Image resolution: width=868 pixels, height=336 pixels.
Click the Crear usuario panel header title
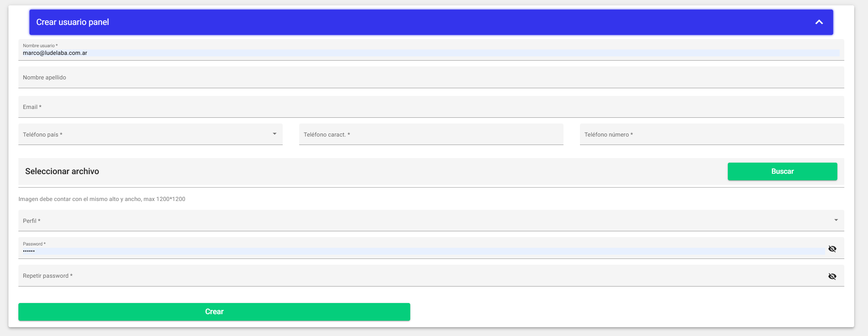pyautogui.click(x=72, y=22)
